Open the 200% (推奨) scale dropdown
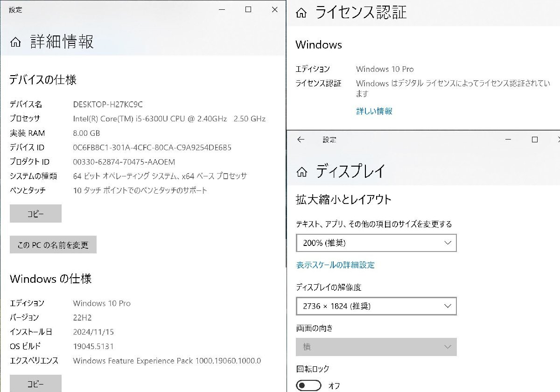 pos(376,243)
